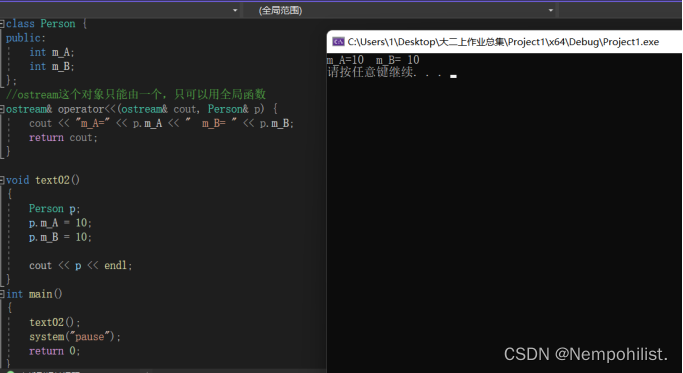Click the 'void text02()' line
The image size is (683, 373).
coord(43,180)
